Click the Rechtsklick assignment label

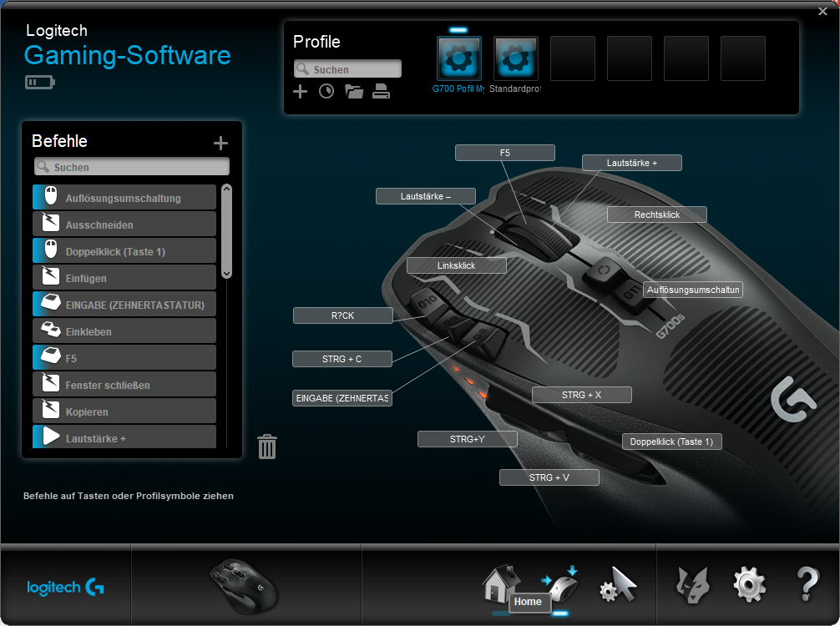pos(657,215)
